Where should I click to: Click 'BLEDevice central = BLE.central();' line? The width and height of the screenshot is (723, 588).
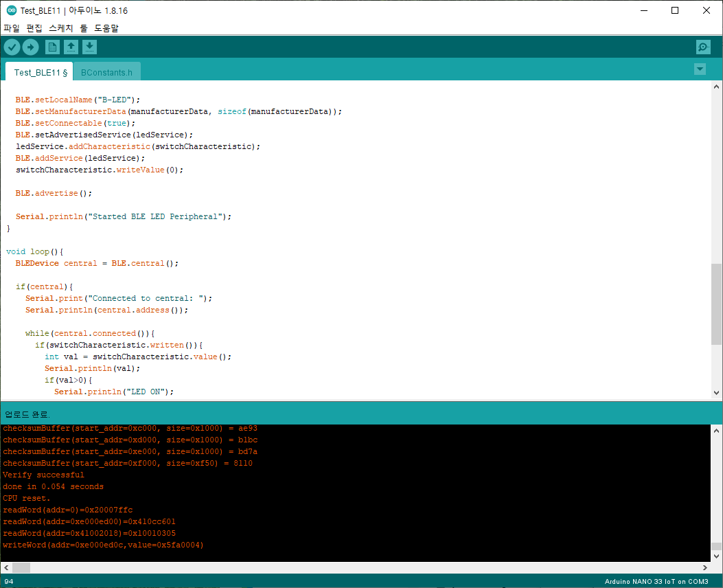[x=97, y=263]
